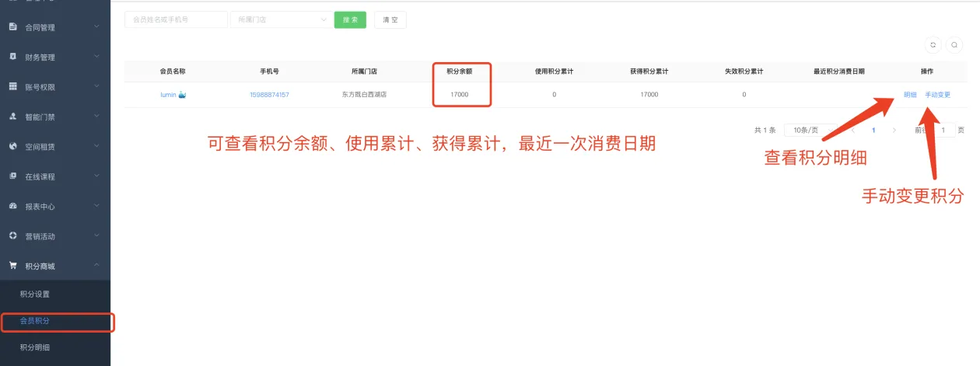The height and width of the screenshot is (366, 980).
Task: Select 积分明细 in the sidebar
Action: [35, 347]
